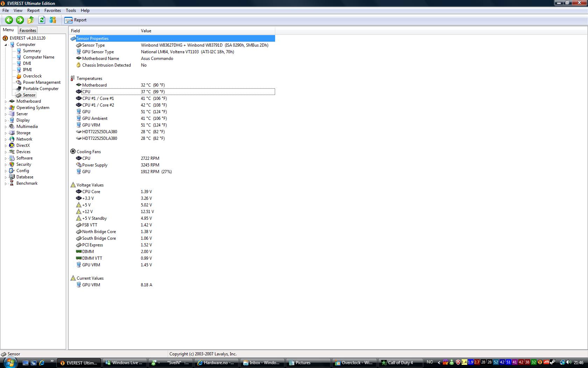Switch to Windows Live taskbar button
588x368 pixels.
point(125,363)
